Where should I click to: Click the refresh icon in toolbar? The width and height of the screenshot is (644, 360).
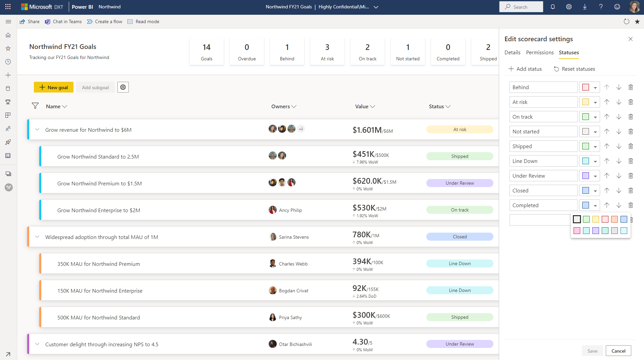tap(626, 21)
